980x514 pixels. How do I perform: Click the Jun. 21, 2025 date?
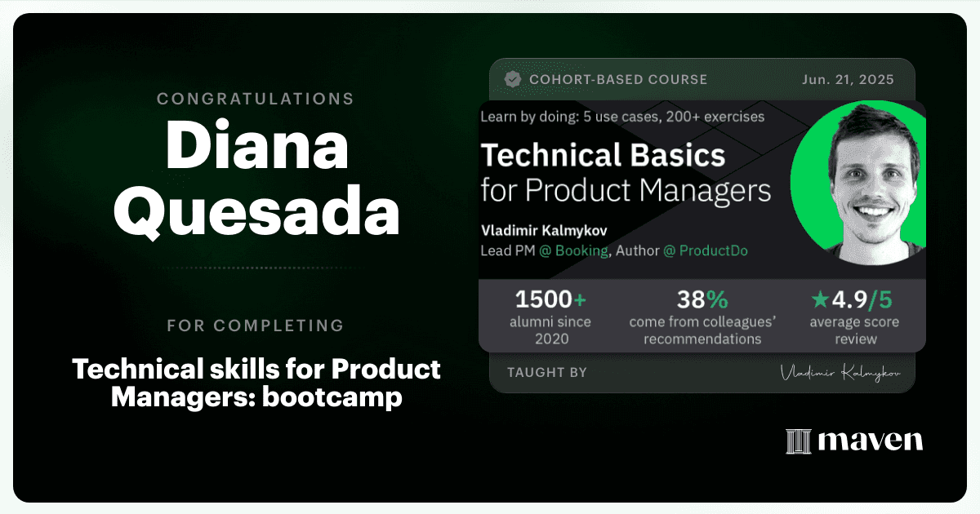point(846,79)
